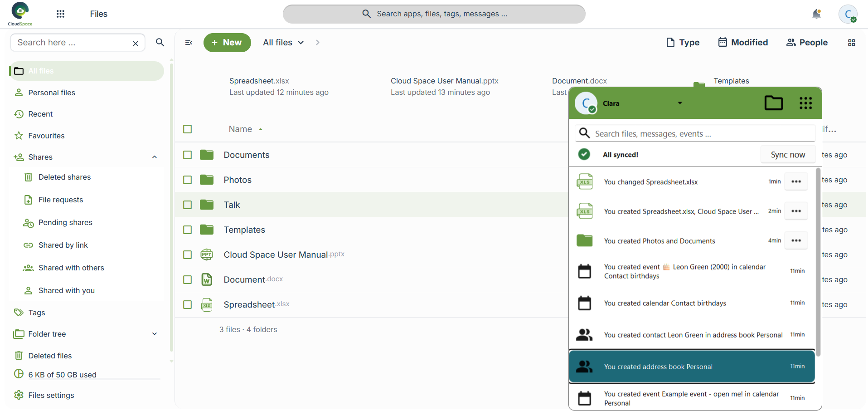The width and height of the screenshot is (868, 411).
Task: Open more options for Photos and Documents activity
Action: (x=796, y=240)
